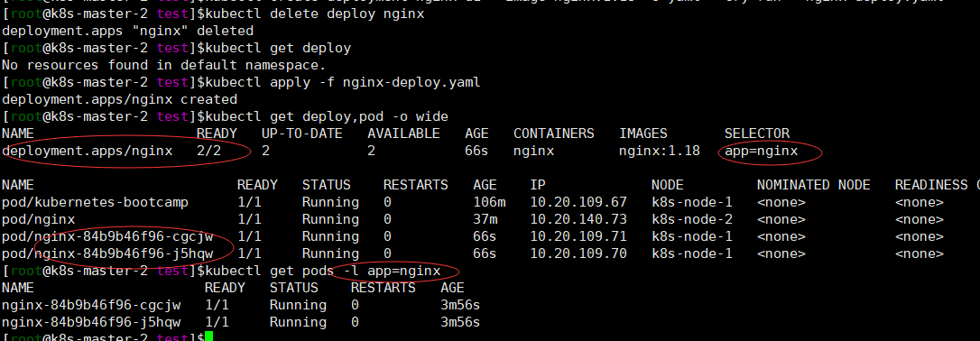Click the 'deployment.apps/nginx created' output line
The image size is (980, 341).
[x=119, y=99]
